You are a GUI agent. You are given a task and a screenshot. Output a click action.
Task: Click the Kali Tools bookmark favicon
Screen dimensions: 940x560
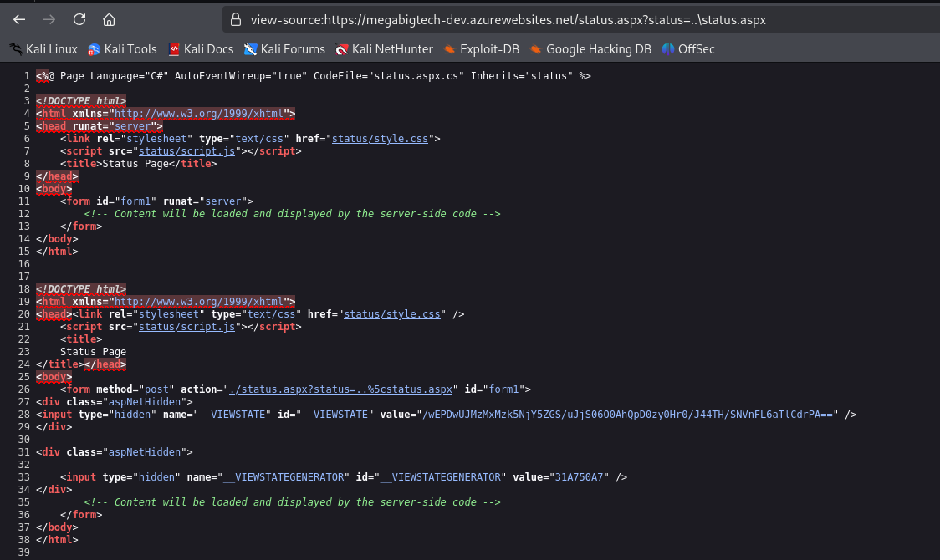[94, 49]
